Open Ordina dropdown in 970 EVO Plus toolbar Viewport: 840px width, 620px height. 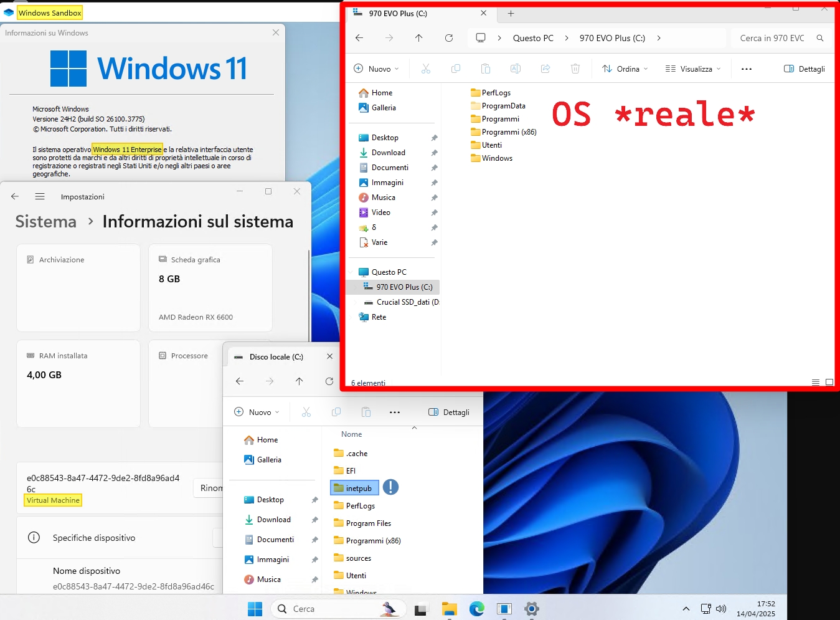point(625,69)
